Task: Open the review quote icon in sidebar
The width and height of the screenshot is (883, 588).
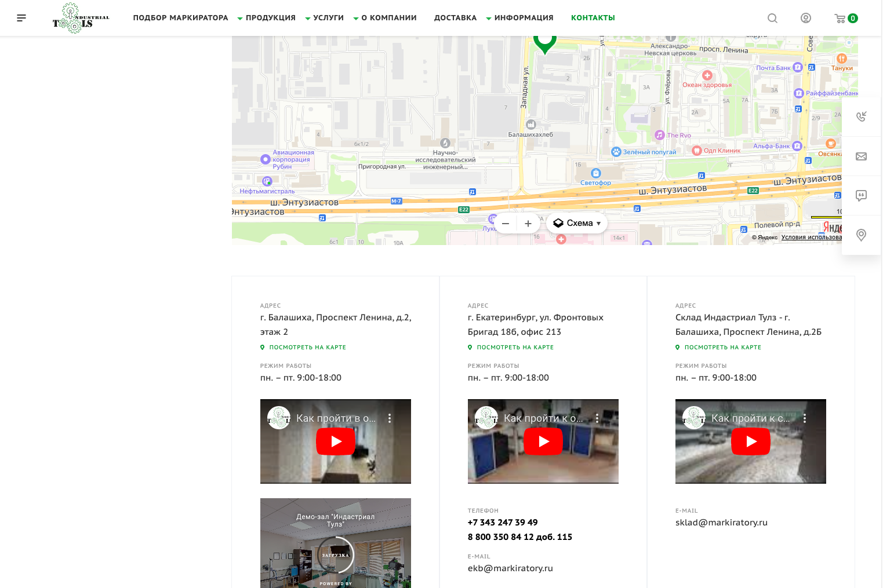Action: pos(861,196)
